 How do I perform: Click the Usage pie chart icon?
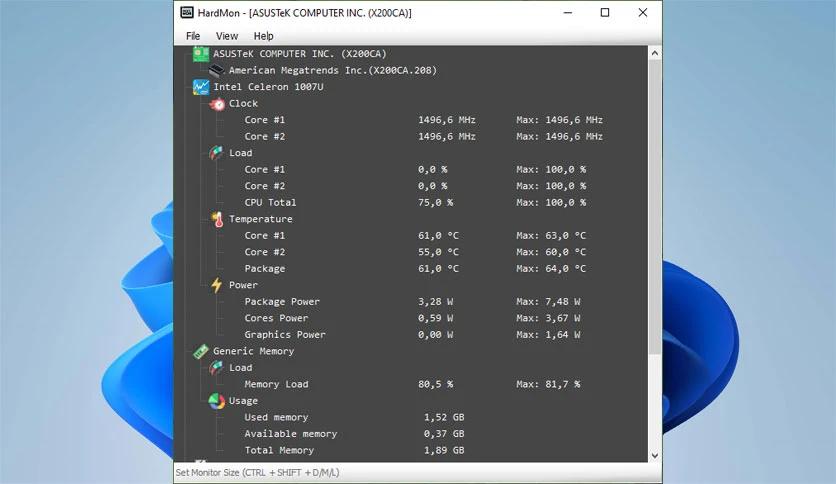coord(216,401)
